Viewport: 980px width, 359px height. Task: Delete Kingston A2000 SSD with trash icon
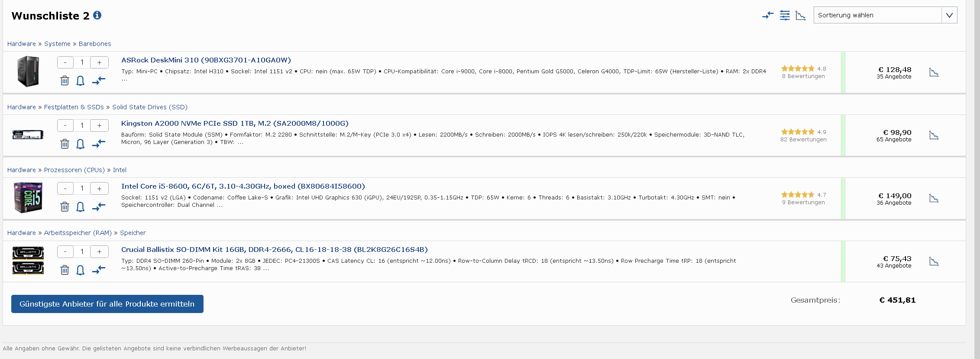point(65,144)
